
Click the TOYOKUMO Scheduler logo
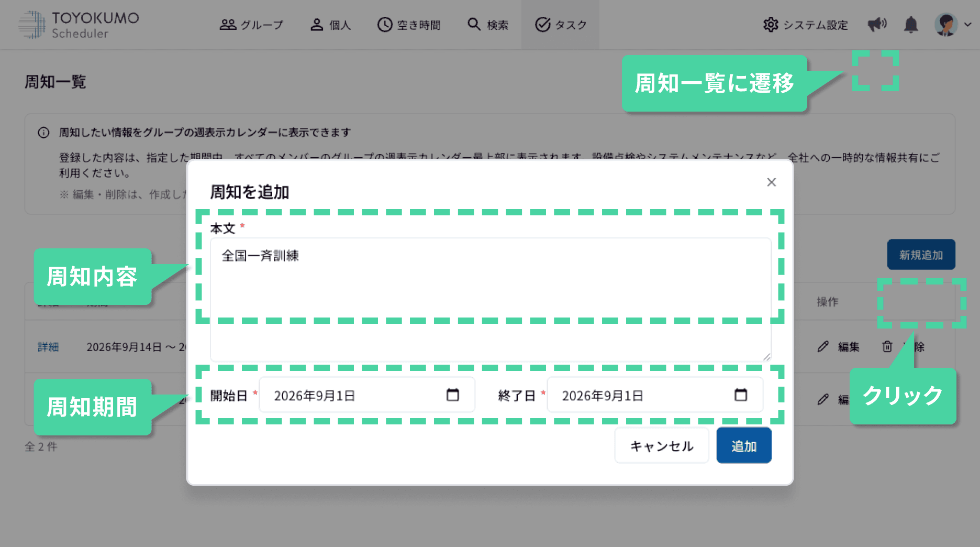tap(79, 25)
